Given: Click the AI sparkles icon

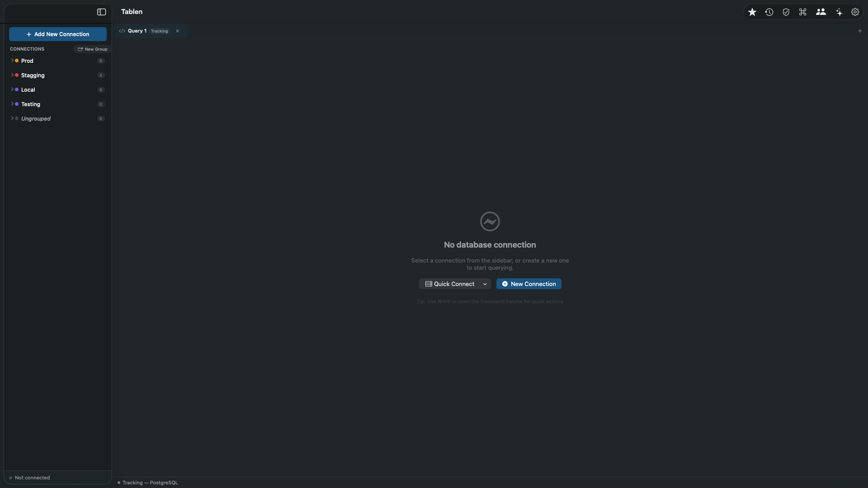Looking at the screenshot, I should click(839, 12).
